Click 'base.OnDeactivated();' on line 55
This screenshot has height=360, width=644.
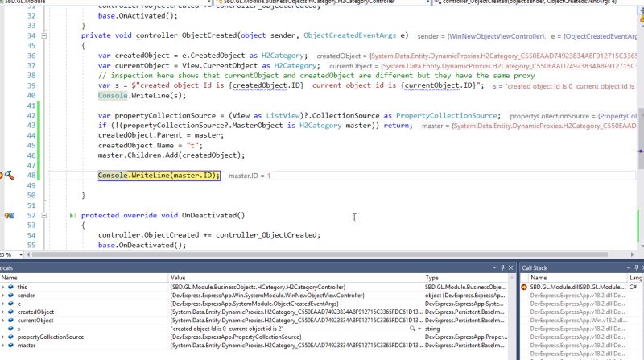142,245
